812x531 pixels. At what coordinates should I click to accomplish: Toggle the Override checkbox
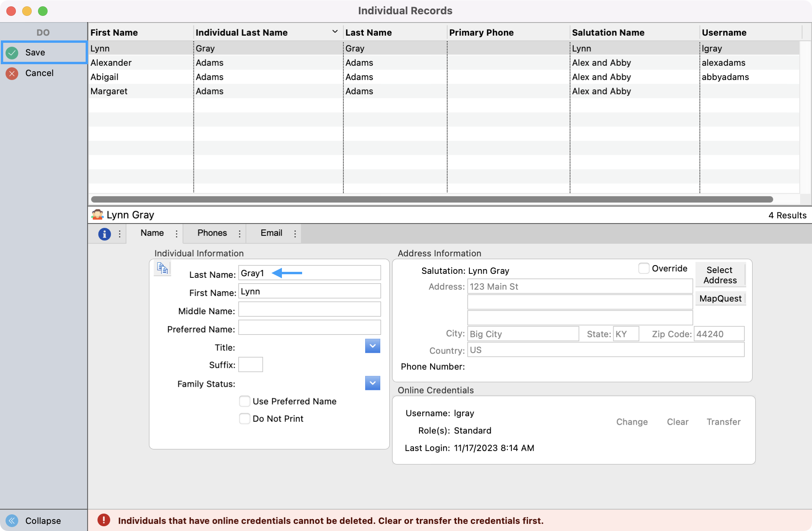tap(644, 269)
